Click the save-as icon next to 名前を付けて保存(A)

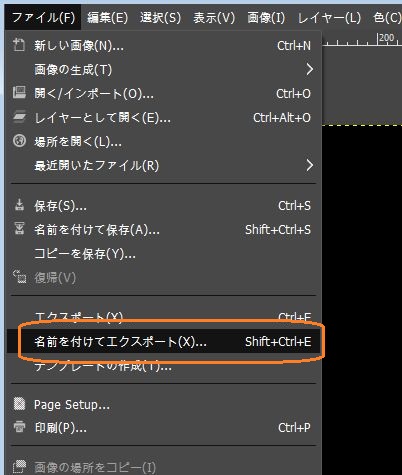(x=19, y=229)
